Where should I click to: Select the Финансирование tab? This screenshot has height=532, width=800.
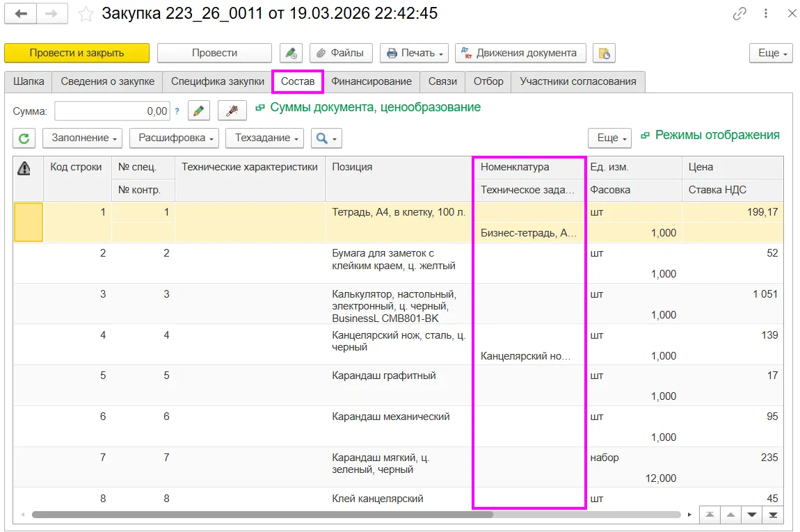pos(371,81)
